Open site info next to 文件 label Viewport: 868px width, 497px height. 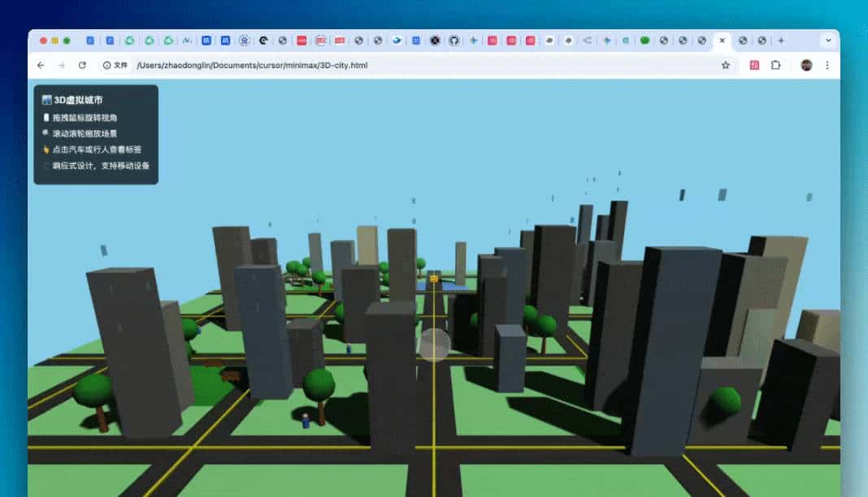(x=107, y=65)
